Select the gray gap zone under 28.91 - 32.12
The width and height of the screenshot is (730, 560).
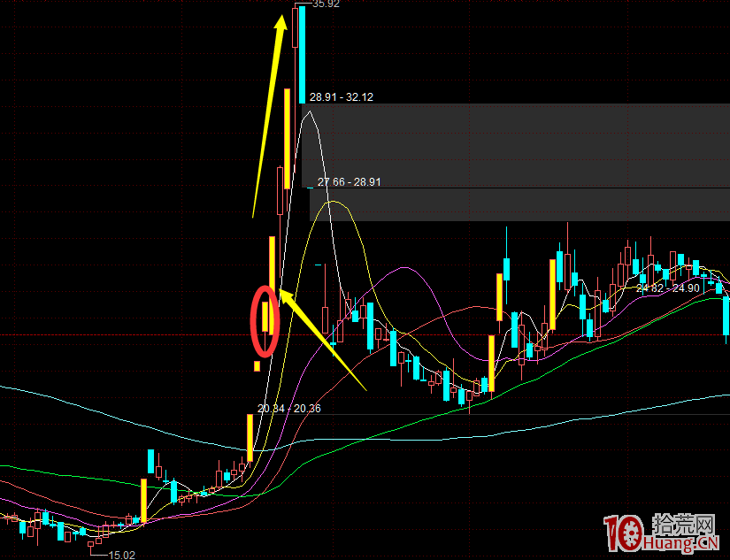[x=516, y=145]
